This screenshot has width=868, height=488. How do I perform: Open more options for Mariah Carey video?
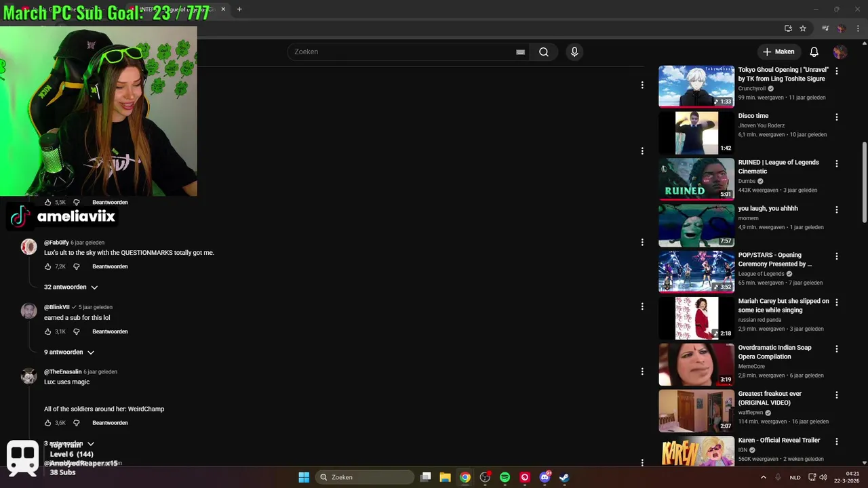(837, 302)
